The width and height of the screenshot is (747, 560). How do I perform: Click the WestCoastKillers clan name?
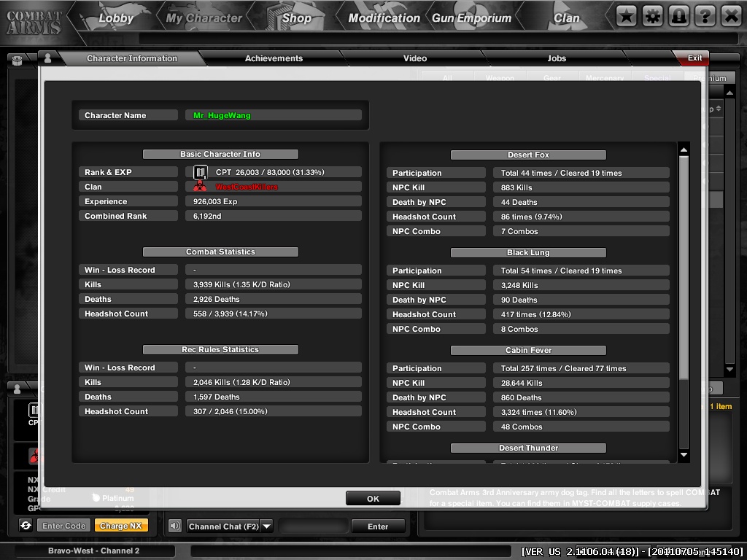coord(247,187)
